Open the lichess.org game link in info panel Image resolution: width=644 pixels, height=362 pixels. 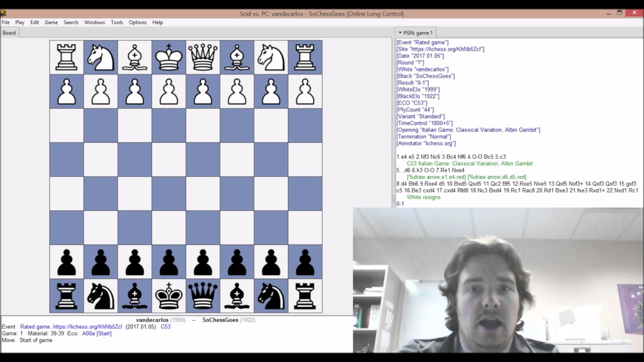click(x=88, y=327)
